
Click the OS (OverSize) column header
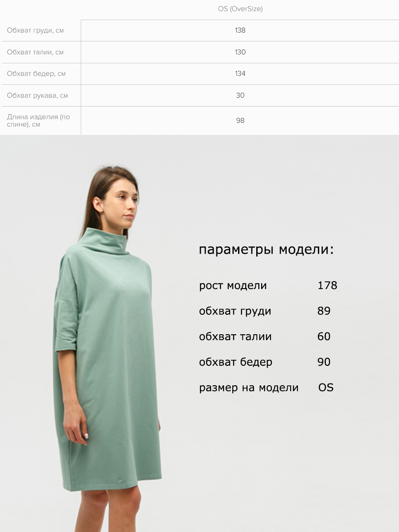click(240, 9)
